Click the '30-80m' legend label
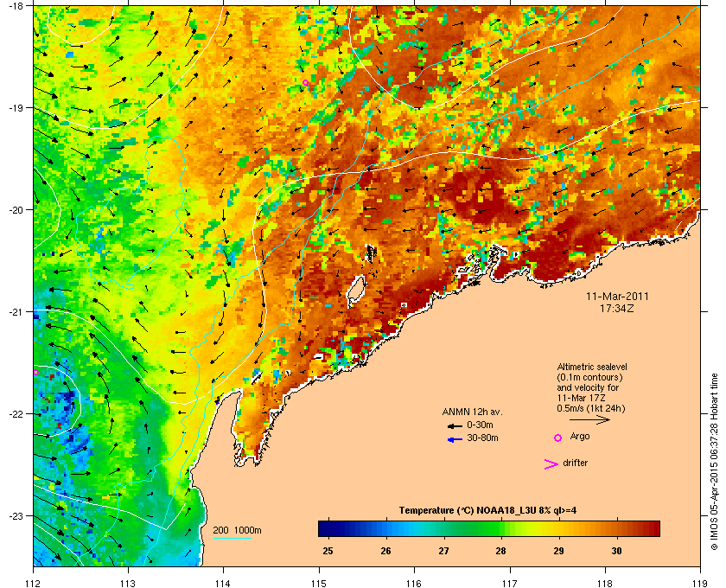Screen dimensions: 726x588 click(x=482, y=438)
